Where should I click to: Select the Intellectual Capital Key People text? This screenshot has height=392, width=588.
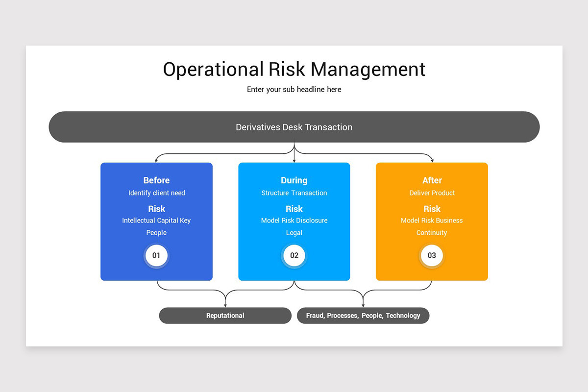[156, 226]
